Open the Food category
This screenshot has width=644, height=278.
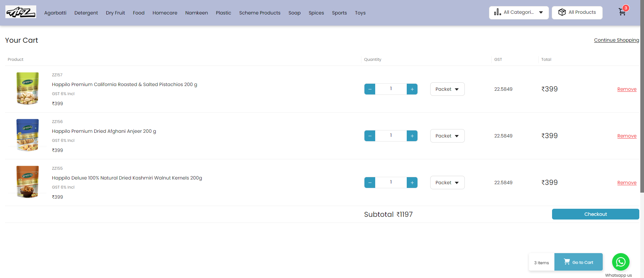tap(139, 13)
